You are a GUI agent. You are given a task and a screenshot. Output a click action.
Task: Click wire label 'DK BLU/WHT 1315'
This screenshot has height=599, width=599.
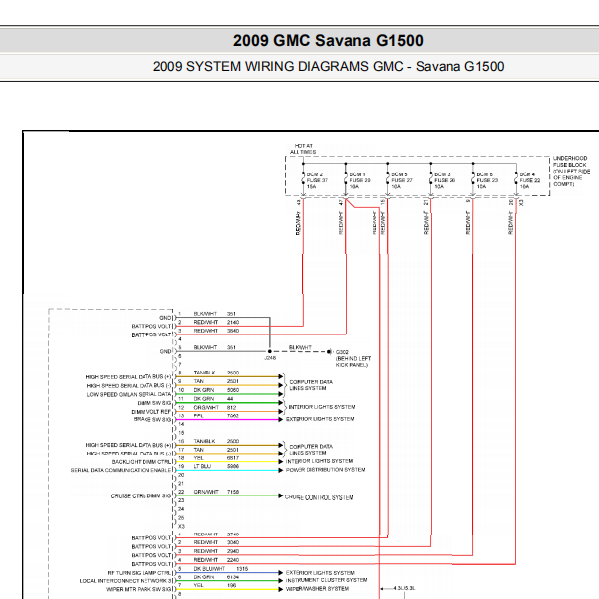coord(221,568)
